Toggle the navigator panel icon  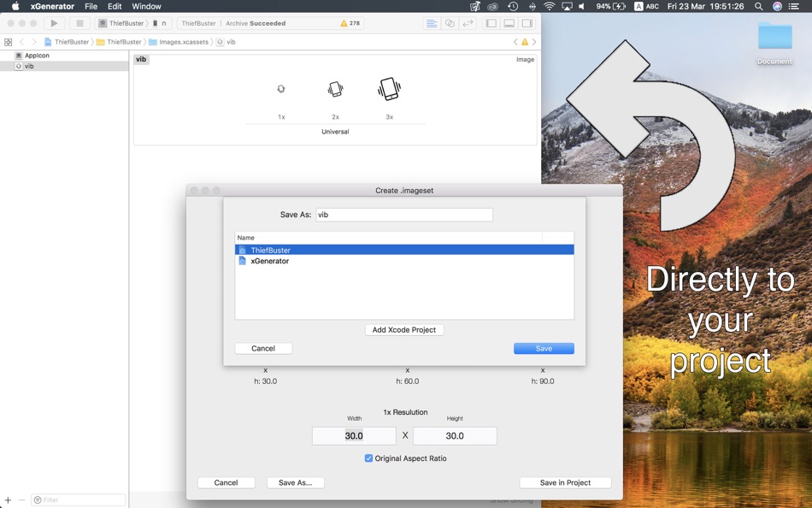pos(491,23)
